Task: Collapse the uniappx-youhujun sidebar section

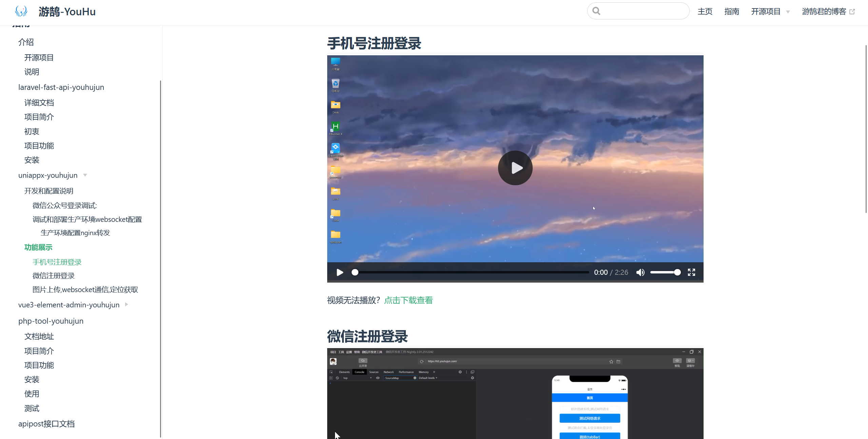Action: pos(85,175)
